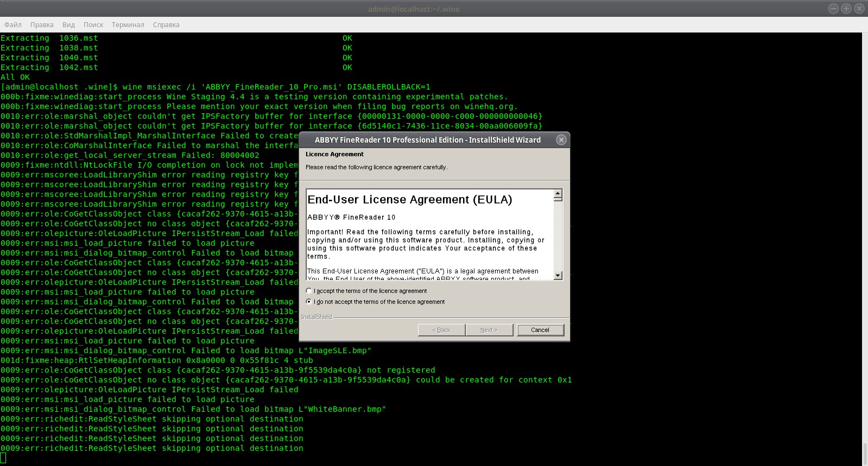Viewport: 868px width, 466px height.
Task: Click the 'Extracting 1036.mst' line
Action: point(176,38)
